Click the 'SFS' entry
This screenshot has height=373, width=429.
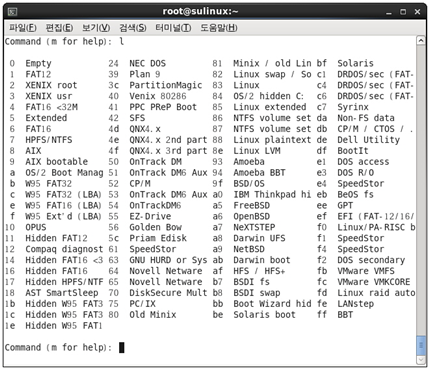[x=137, y=118]
